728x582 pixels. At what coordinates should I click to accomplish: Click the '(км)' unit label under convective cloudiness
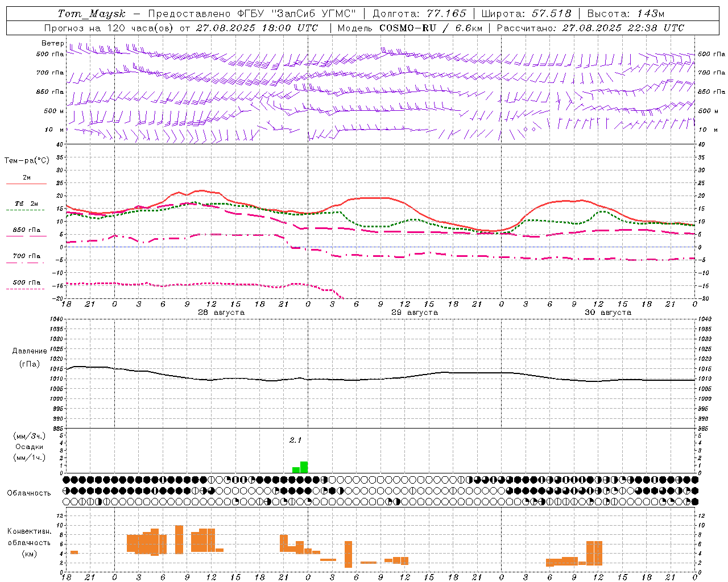[30, 553]
